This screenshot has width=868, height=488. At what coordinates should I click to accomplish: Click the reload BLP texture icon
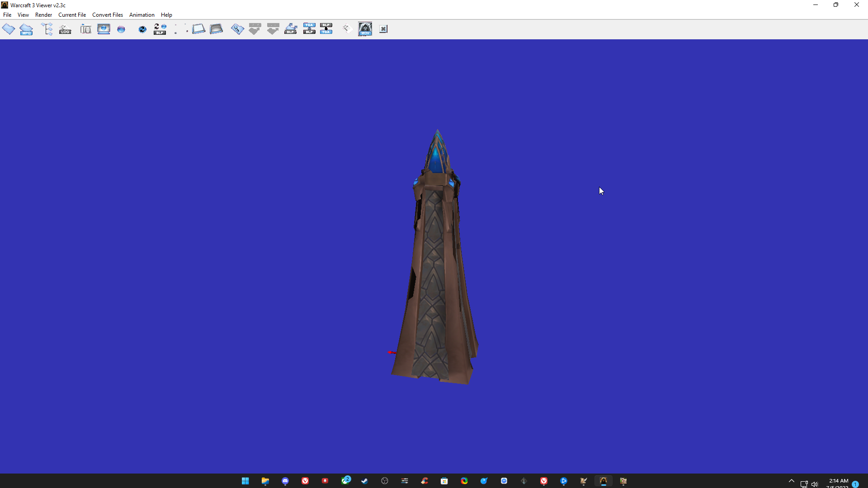pos(160,29)
